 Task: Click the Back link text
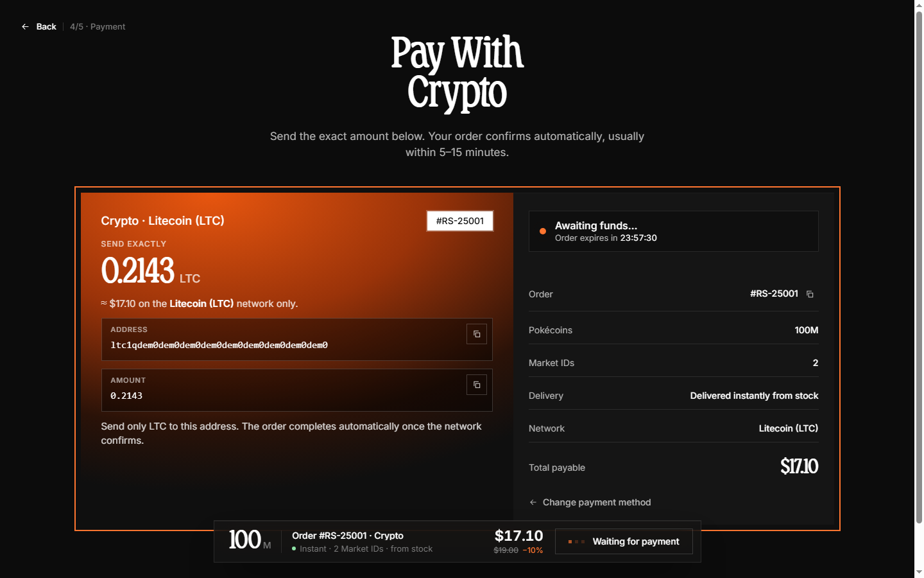pyautogui.click(x=46, y=27)
